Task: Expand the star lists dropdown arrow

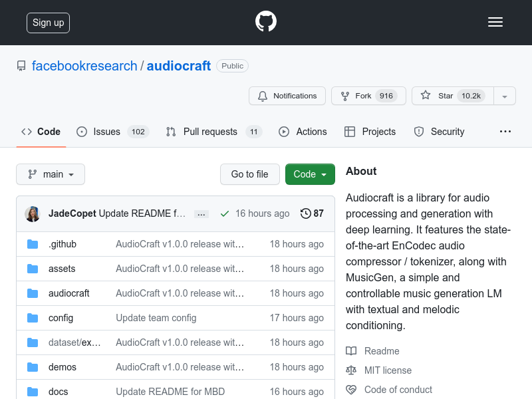Action: point(505,96)
